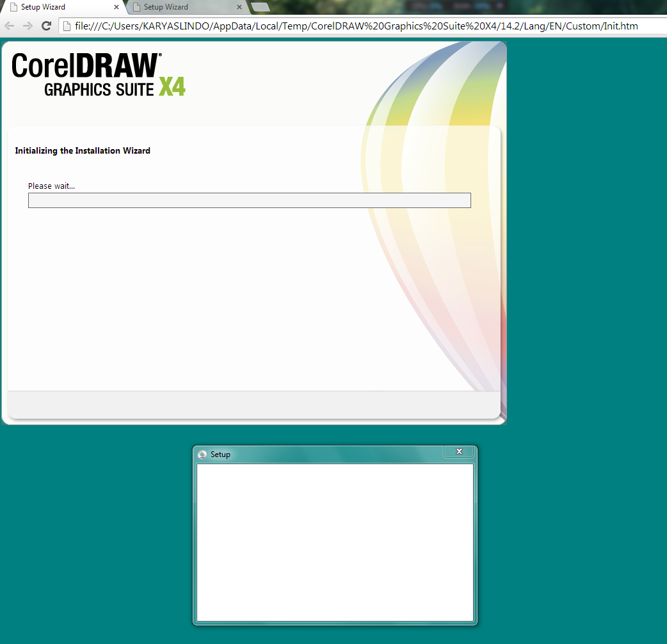
Task: Click the Setup dialog disc icon
Action: [202, 455]
